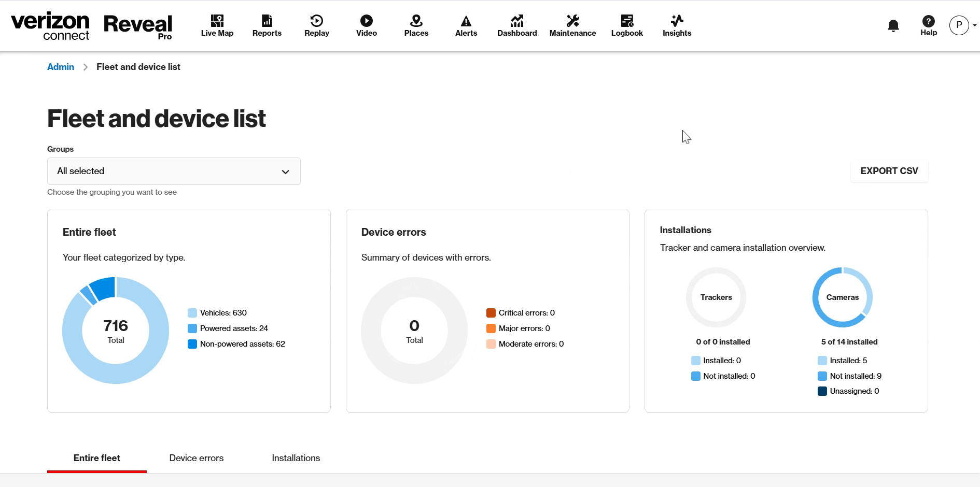
Task: Click the Cameras donut chart
Action: [x=843, y=297]
